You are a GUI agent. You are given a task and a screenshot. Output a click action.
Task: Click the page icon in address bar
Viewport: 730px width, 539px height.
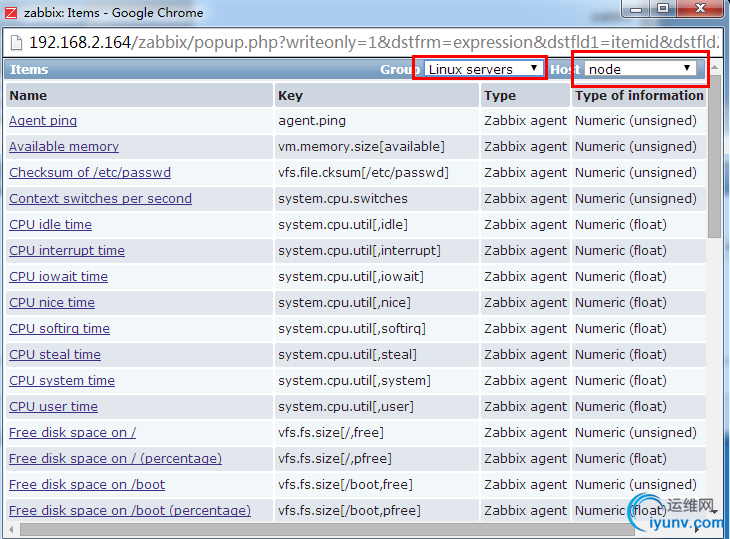coord(16,43)
